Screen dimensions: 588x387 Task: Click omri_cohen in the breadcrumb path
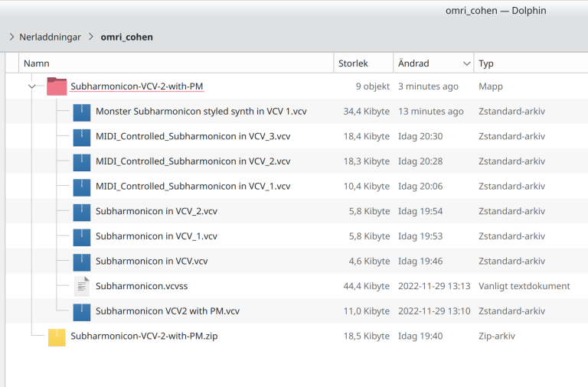click(127, 37)
